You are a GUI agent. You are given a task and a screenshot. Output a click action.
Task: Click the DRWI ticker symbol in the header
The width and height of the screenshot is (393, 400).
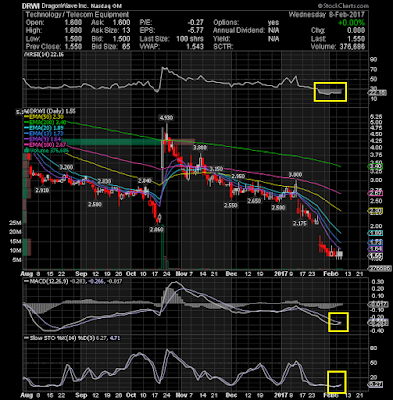tap(32, 6)
